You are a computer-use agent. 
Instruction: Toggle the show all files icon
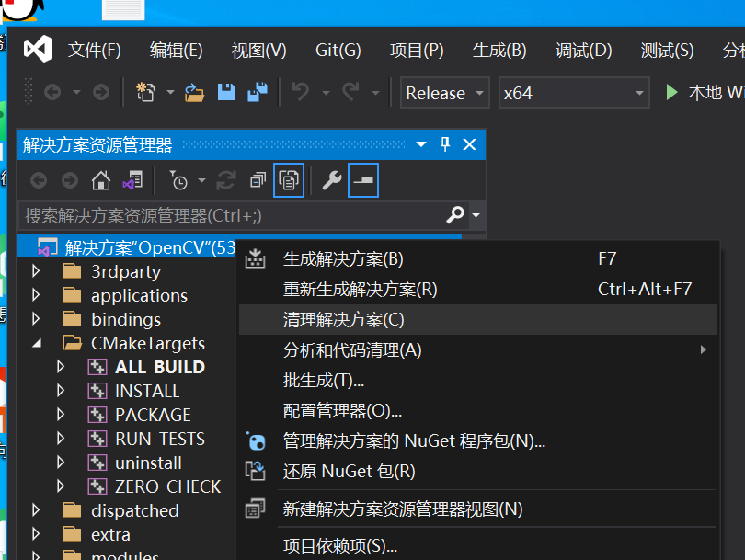(289, 180)
